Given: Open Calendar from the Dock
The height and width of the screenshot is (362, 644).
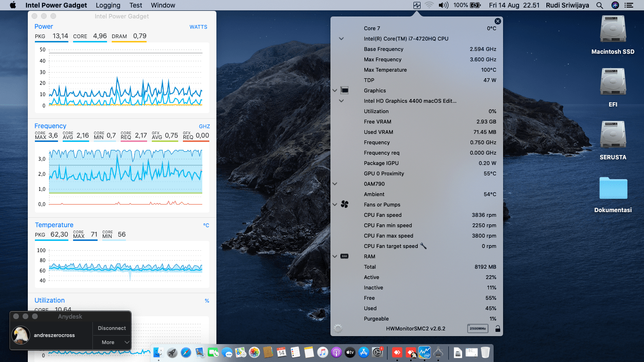Looking at the screenshot, I should click(281, 352).
